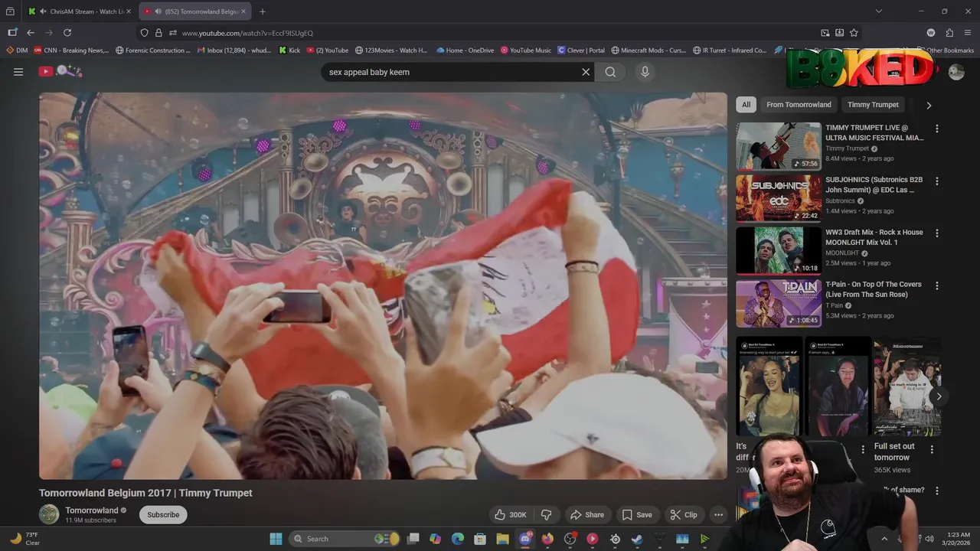The width and height of the screenshot is (980, 551).
Task: Open Firefox from the taskbar
Action: click(x=547, y=539)
